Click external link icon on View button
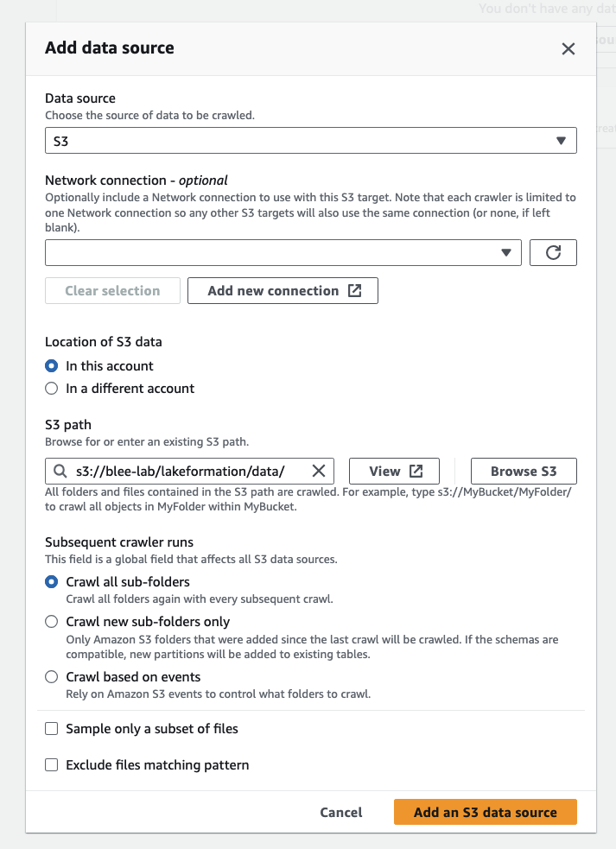The height and width of the screenshot is (849, 616). [416, 471]
